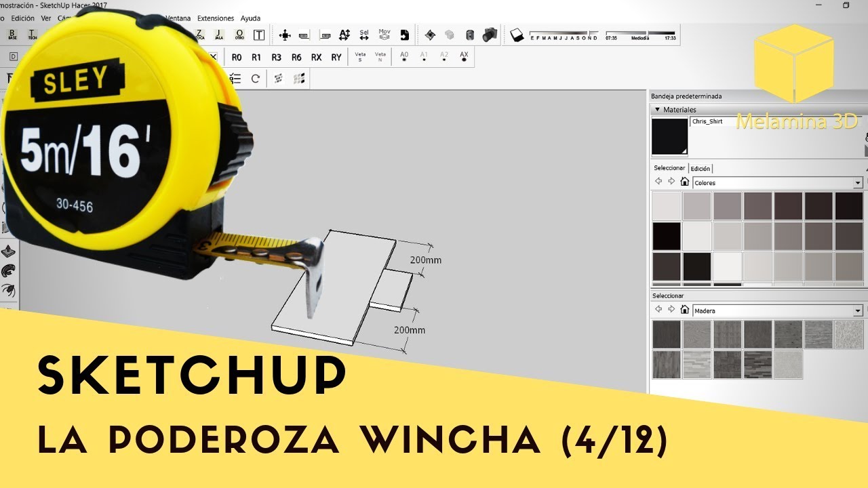Select the AX option

(464, 57)
